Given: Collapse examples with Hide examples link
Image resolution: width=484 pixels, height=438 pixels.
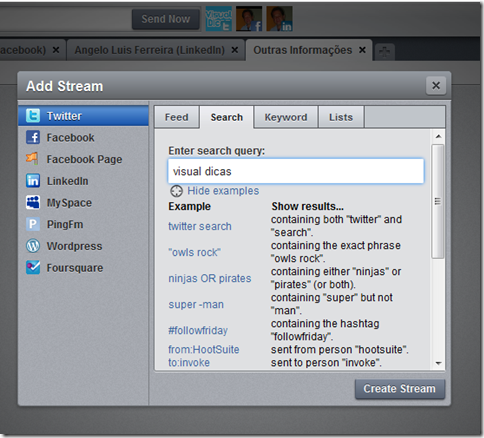Looking at the screenshot, I should (223, 191).
